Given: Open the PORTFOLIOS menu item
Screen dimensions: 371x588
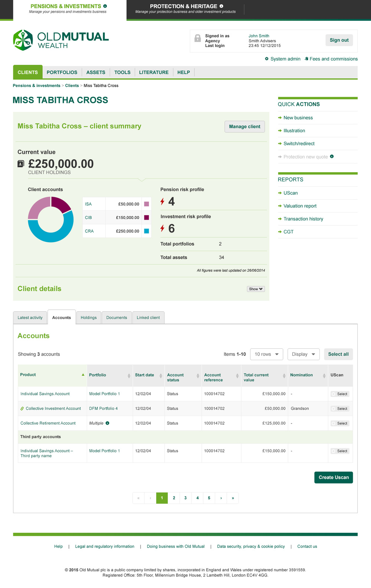Looking at the screenshot, I should [62, 72].
